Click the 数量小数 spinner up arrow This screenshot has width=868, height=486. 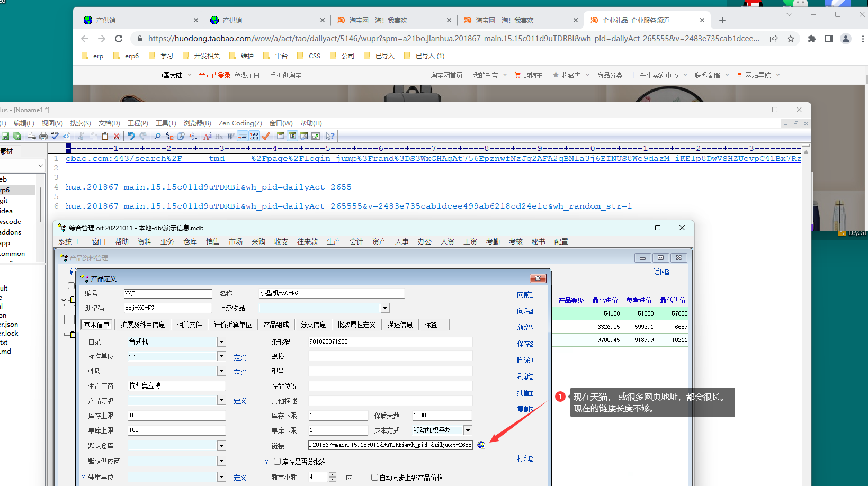point(333,475)
